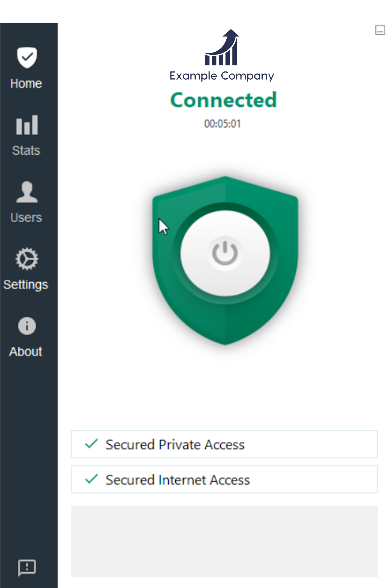This screenshot has height=588, width=390.
Task: Go to the Users label tab
Action: coord(26,217)
